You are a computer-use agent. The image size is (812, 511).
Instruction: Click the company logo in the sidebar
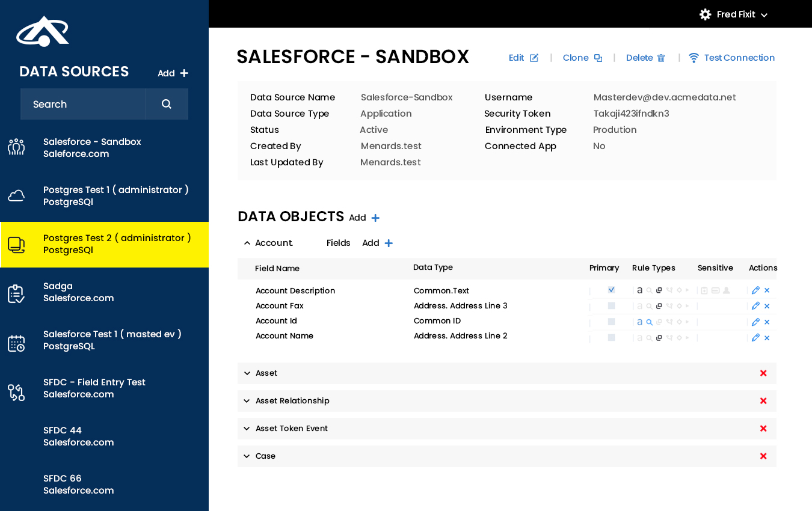tap(42, 31)
